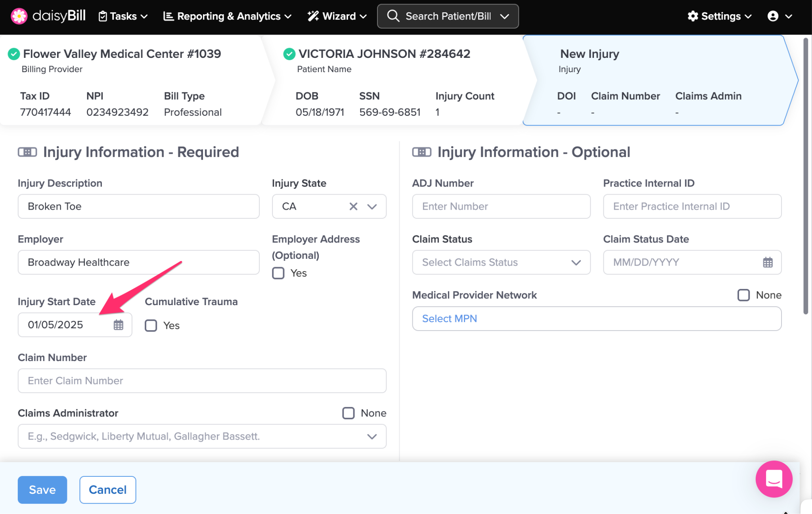
Task: Click the user account avatar icon
Action: (x=773, y=16)
